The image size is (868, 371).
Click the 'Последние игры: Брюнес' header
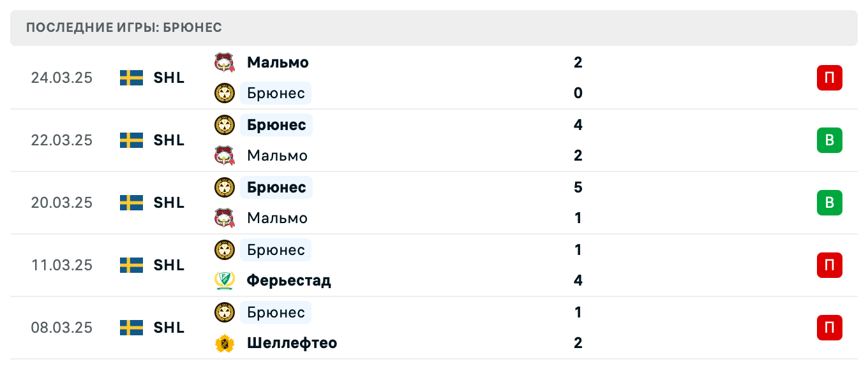[x=124, y=28]
